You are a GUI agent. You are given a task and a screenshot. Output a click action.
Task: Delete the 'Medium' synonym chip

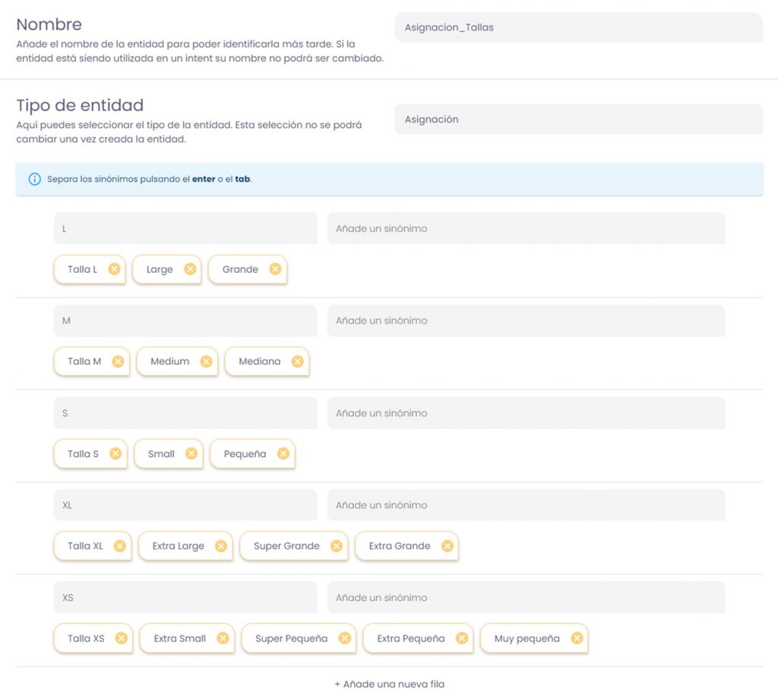tap(206, 362)
